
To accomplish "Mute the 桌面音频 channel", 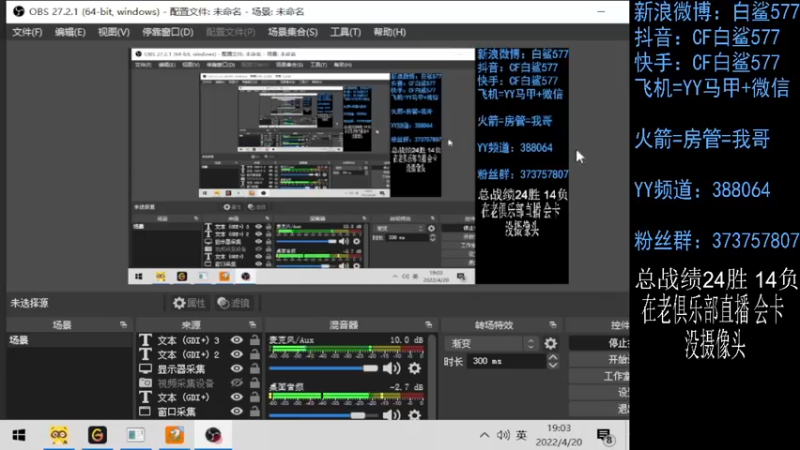I will pyautogui.click(x=391, y=415).
